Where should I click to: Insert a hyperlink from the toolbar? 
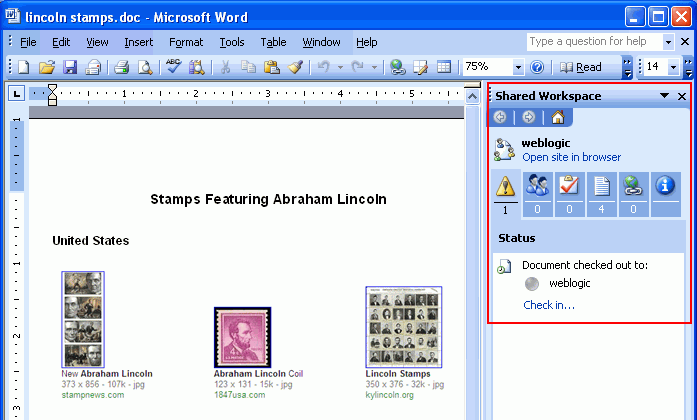[x=397, y=68]
